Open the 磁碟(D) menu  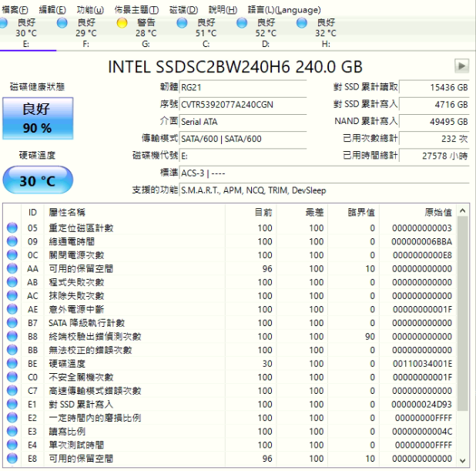point(183,10)
